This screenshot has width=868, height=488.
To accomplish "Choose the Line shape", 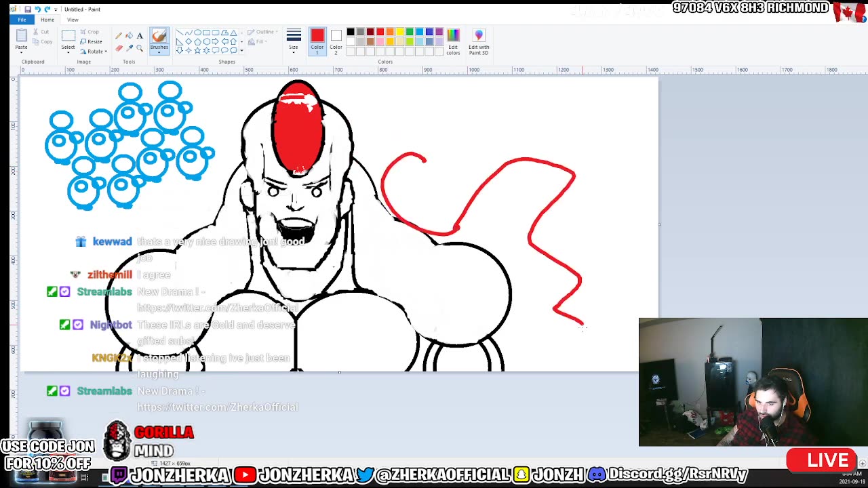I will pyautogui.click(x=180, y=33).
